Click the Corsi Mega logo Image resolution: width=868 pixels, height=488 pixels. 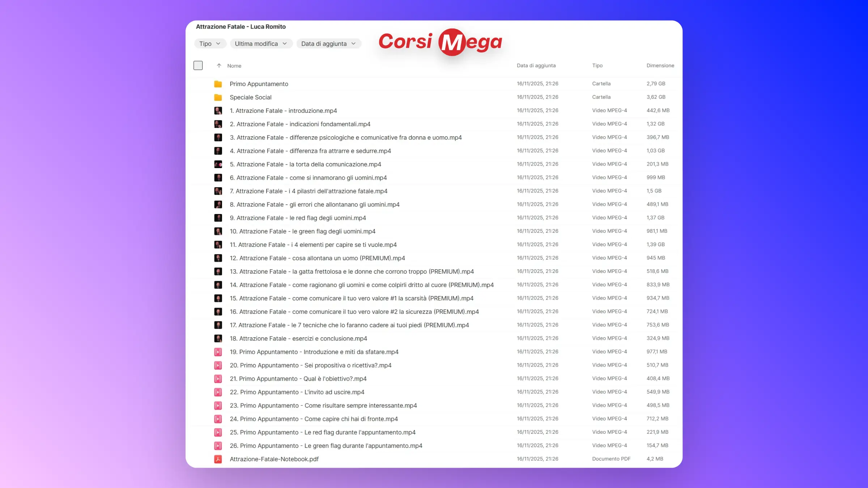click(x=440, y=42)
